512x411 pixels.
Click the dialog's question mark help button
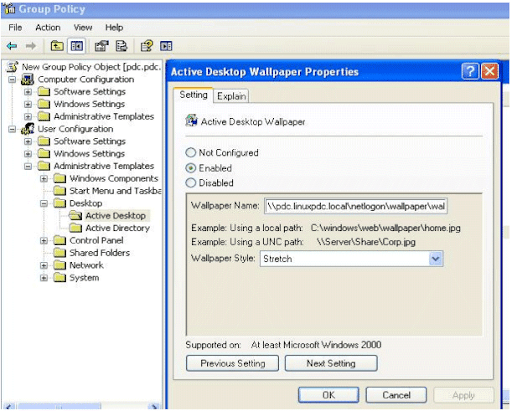(x=470, y=71)
